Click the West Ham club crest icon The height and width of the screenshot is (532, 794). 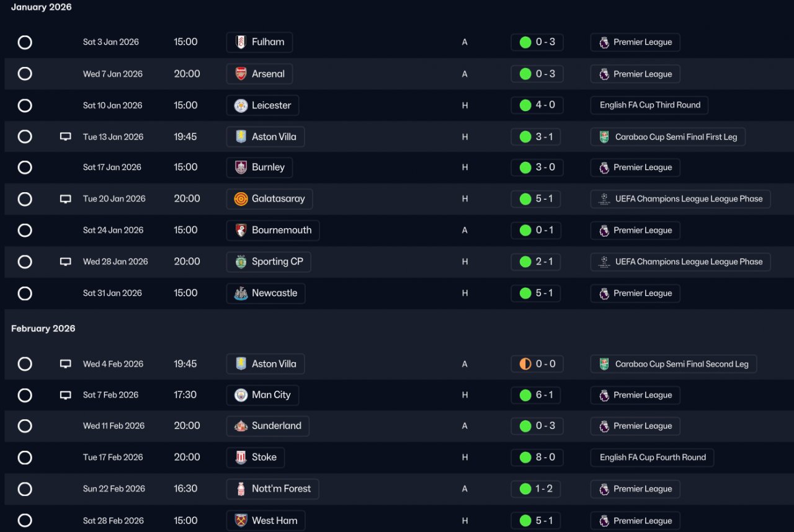pyautogui.click(x=241, y=521)
